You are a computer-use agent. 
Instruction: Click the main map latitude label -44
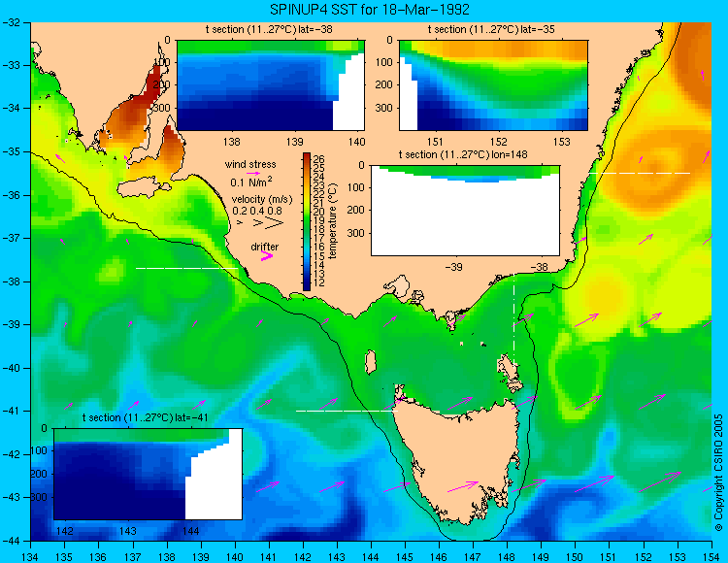click(x=11, y=541)
